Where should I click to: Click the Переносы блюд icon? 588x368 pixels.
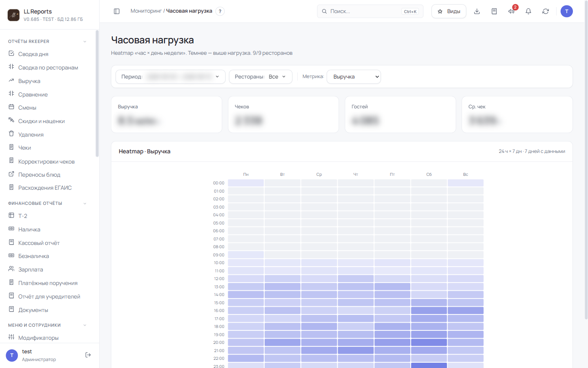11,174
